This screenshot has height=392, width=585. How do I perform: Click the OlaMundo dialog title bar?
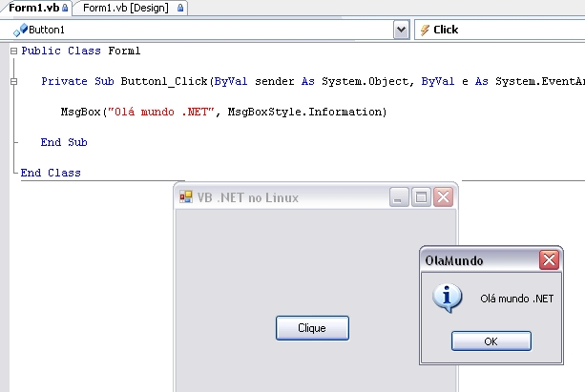pos(479,260)
